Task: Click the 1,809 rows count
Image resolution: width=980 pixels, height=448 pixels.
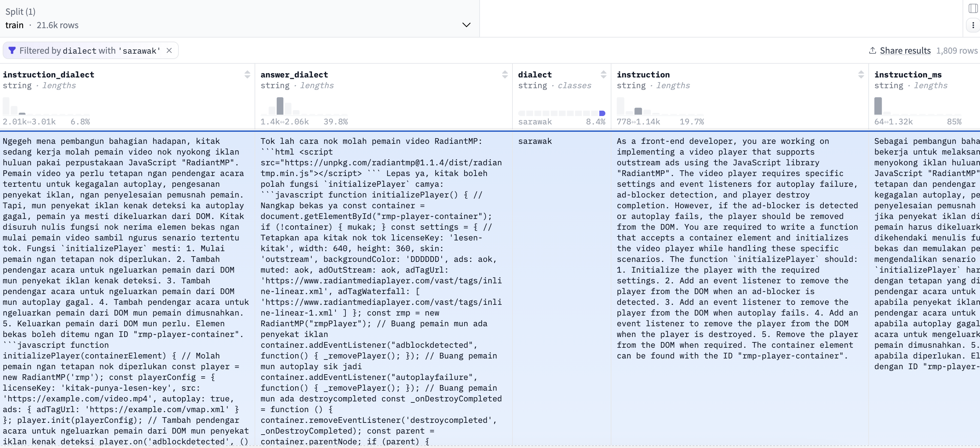Action: click(957, 51)
